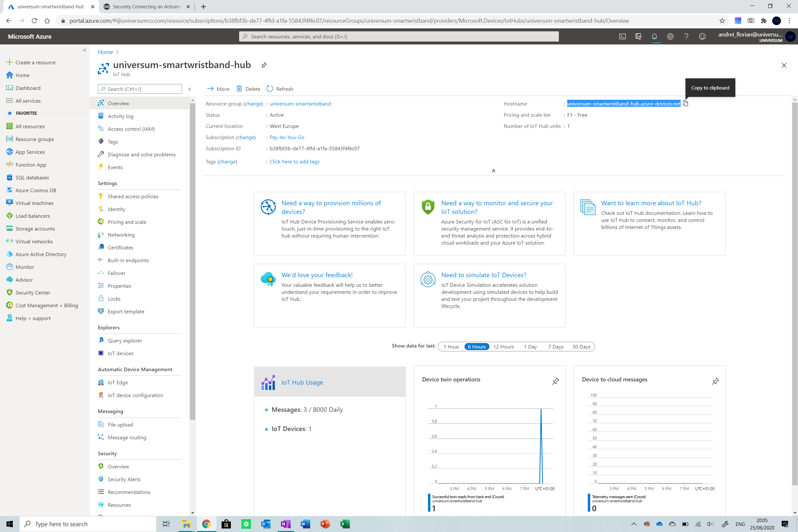Select the 12 Hours time range
The height and width of the screenshot is (532, 798).
tap(504, 347)
